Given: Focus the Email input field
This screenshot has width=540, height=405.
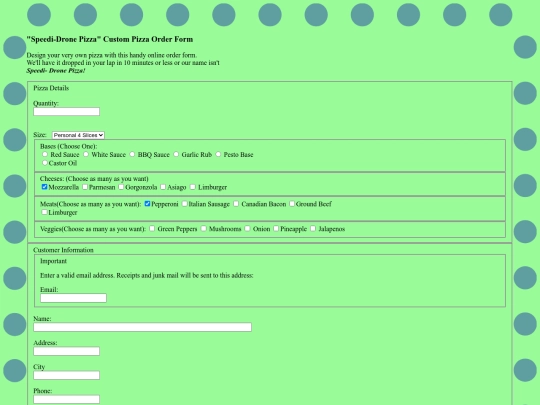Looking at the screenshot, I should tap(73, 298).
